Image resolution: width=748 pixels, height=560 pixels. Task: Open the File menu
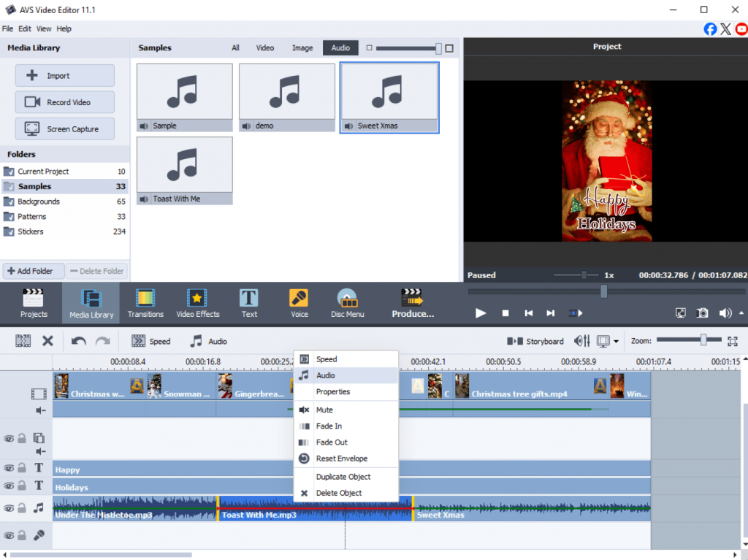click(7, 28)
